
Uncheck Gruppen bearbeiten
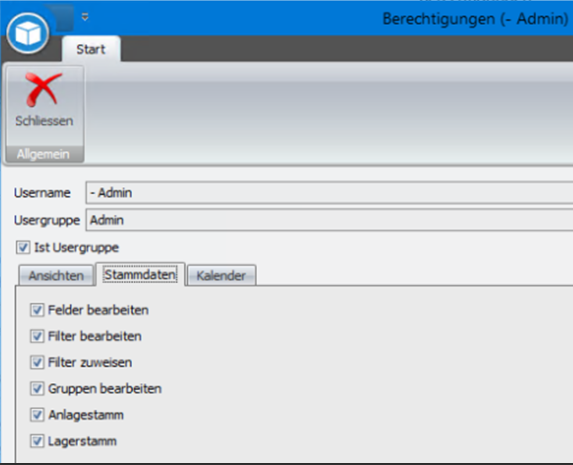click(x=37, y=389)
